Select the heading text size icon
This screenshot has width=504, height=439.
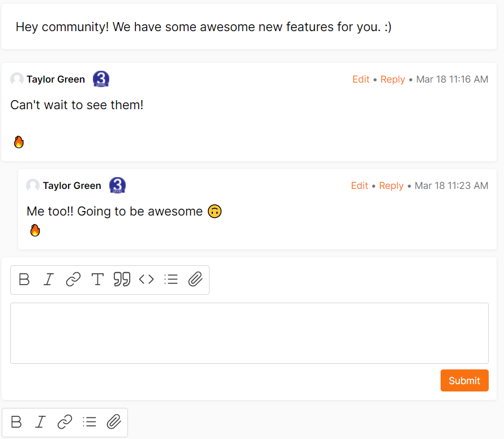tap(98, 279)
